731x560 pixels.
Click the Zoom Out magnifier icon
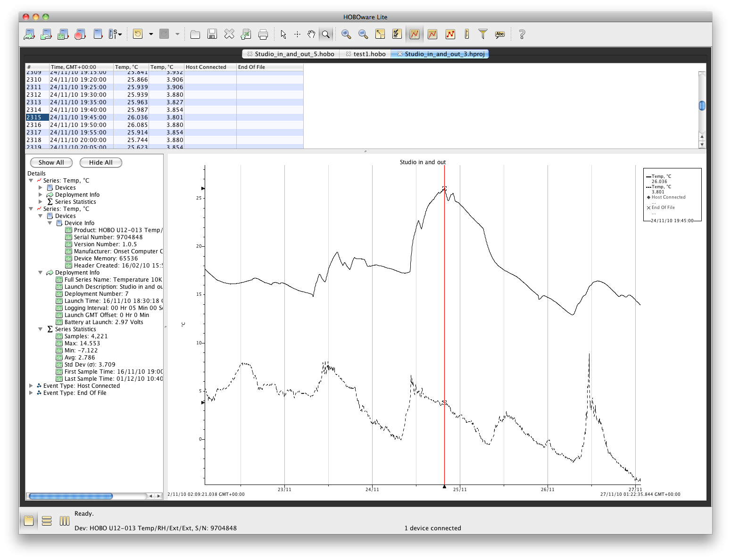pos(363,34)
